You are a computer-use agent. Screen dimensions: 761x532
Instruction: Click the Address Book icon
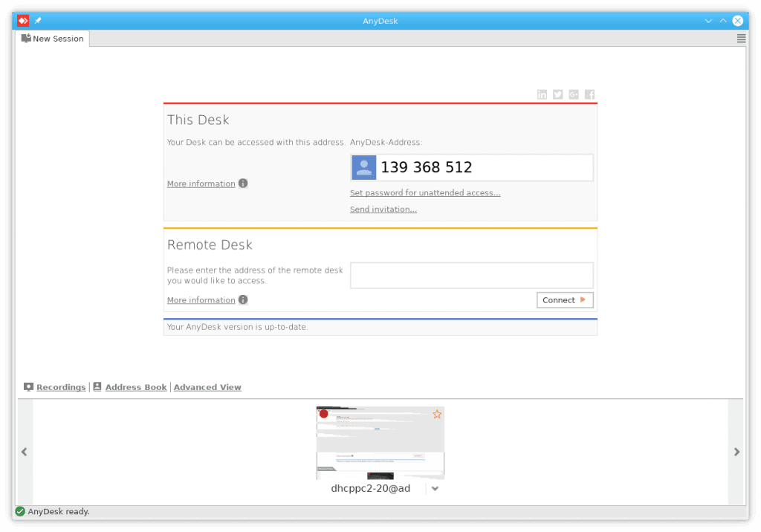click(x=97, y=386)
